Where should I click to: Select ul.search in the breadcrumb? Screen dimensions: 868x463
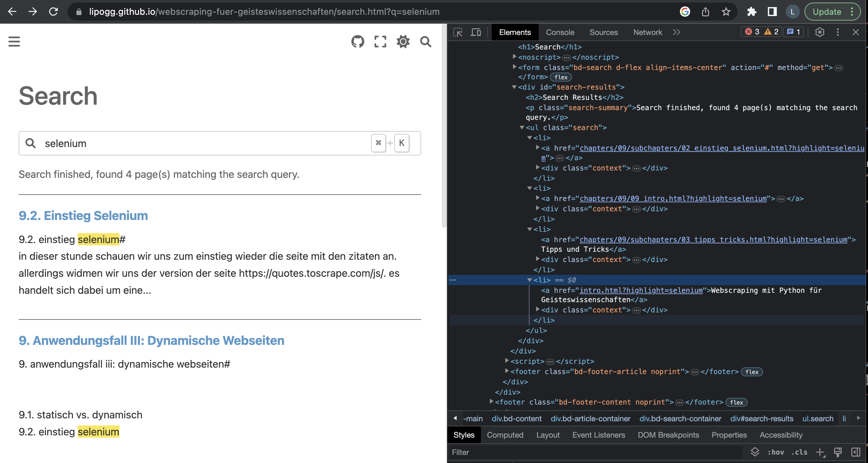coord(818,418)
